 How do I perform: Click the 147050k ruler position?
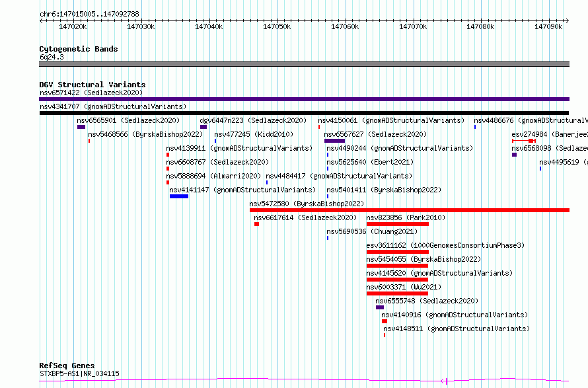click(277, 26)
